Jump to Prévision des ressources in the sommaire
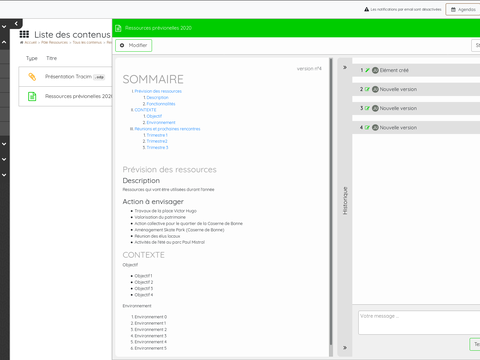Image resolution: width=480 pixels, height=360 pixels. (158, 91)
